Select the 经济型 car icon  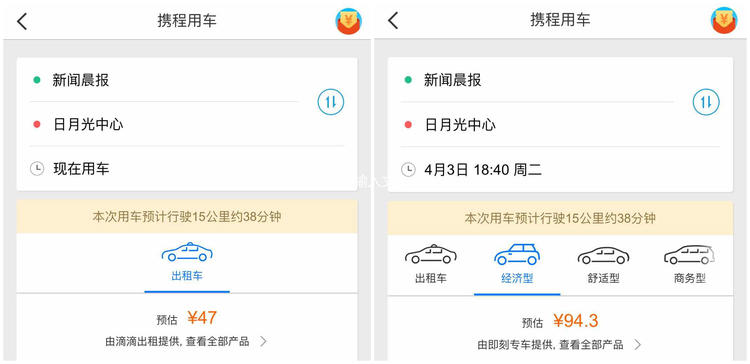tap(517, 254)
